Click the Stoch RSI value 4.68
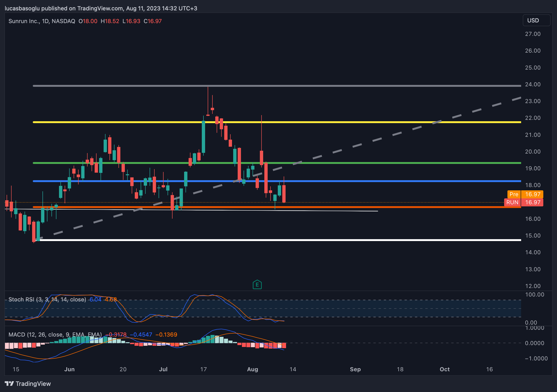 tap(111, 299)
